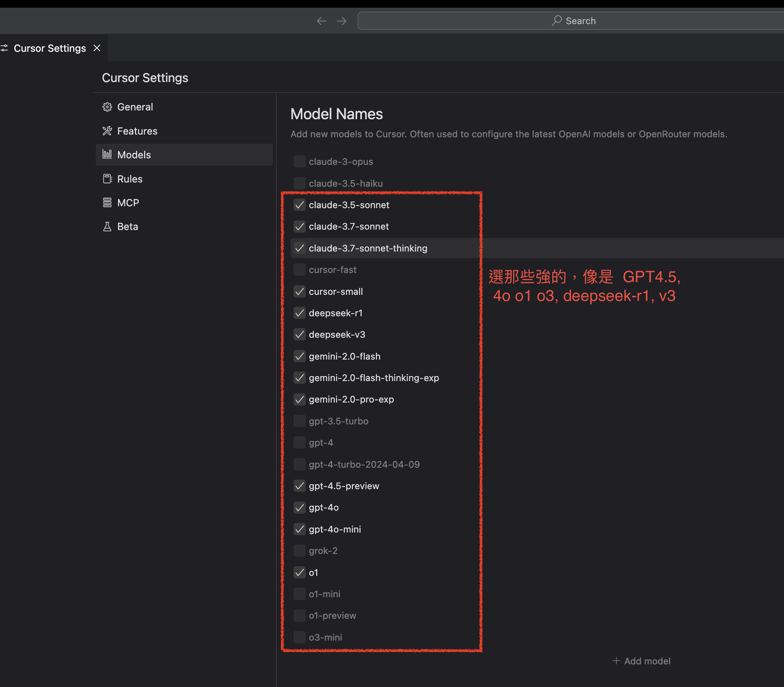Select the Models settings section
Image resolution: width=784 pixels, height=687 pixels.
[184, 155]
